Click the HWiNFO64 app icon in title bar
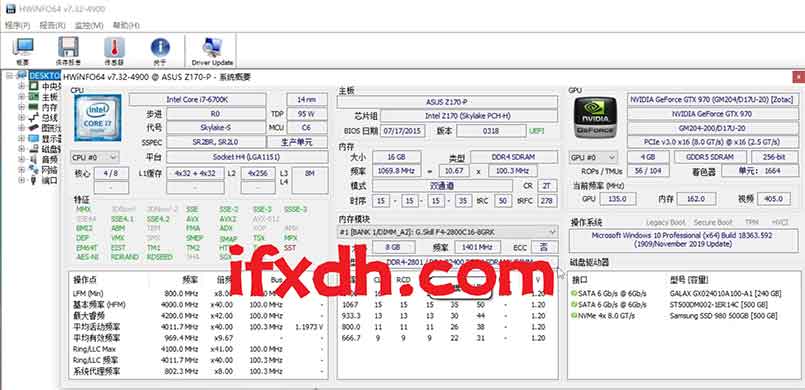This screenshot has height=390, width=805. point(10,9)
